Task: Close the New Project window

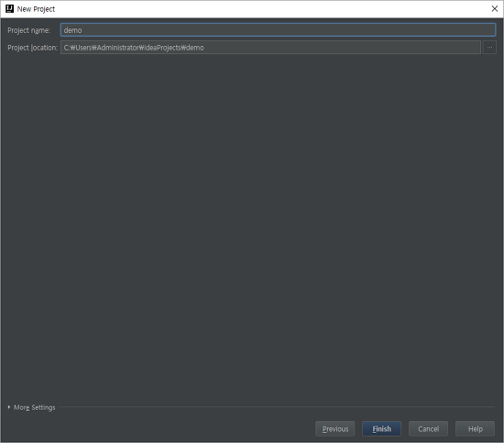Action: pyautogui.click(x=495, y=8)
